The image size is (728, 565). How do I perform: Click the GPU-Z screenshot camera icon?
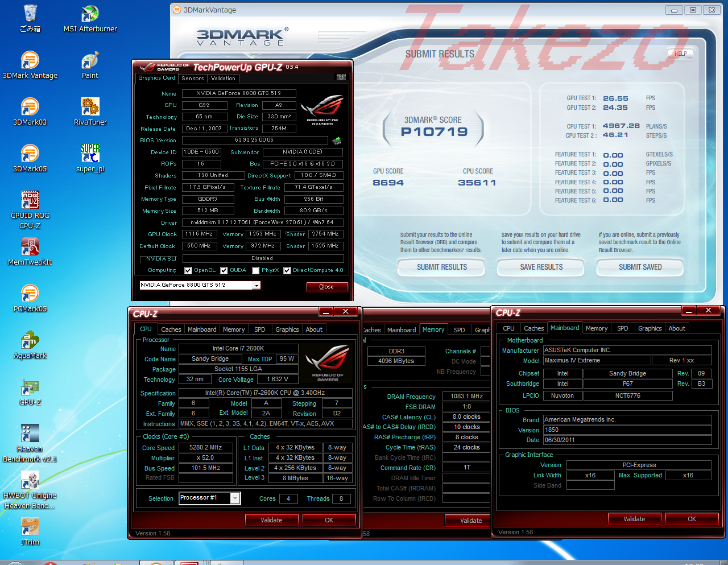(341, 77)
